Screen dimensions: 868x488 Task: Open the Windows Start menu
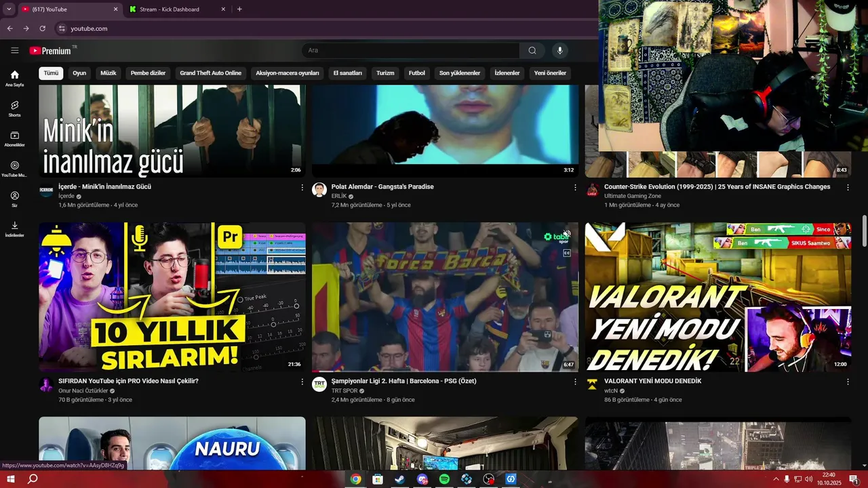[x=10, y=479]
